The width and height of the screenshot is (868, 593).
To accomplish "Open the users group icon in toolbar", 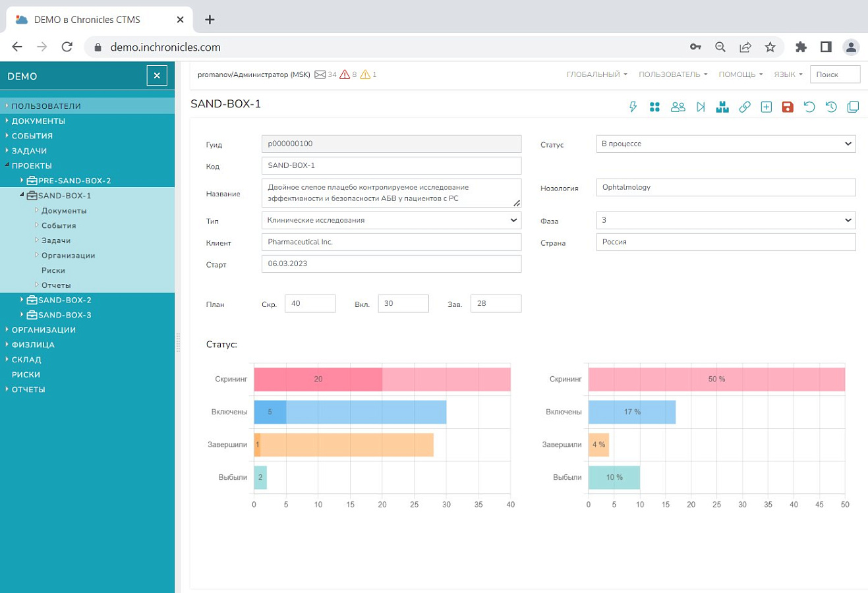I will 678,107.
